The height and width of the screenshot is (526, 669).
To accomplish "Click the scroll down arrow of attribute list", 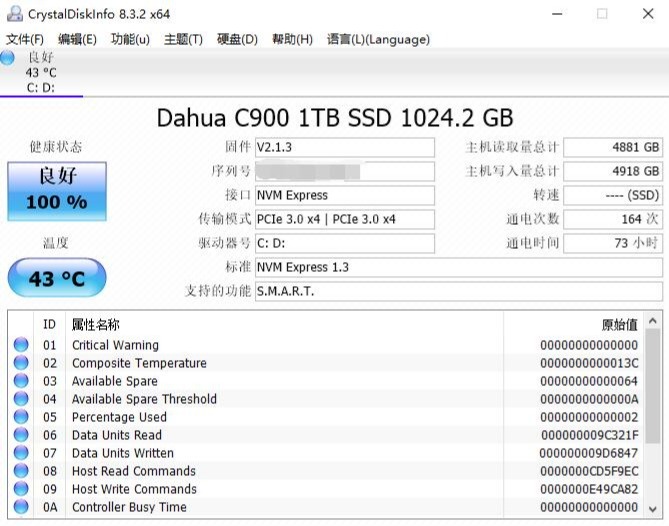I will [x=652, y=507].
